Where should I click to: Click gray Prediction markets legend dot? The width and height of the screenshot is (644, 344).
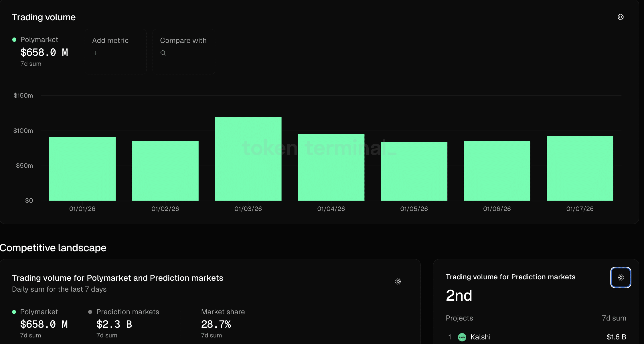[x=90, y=312]
